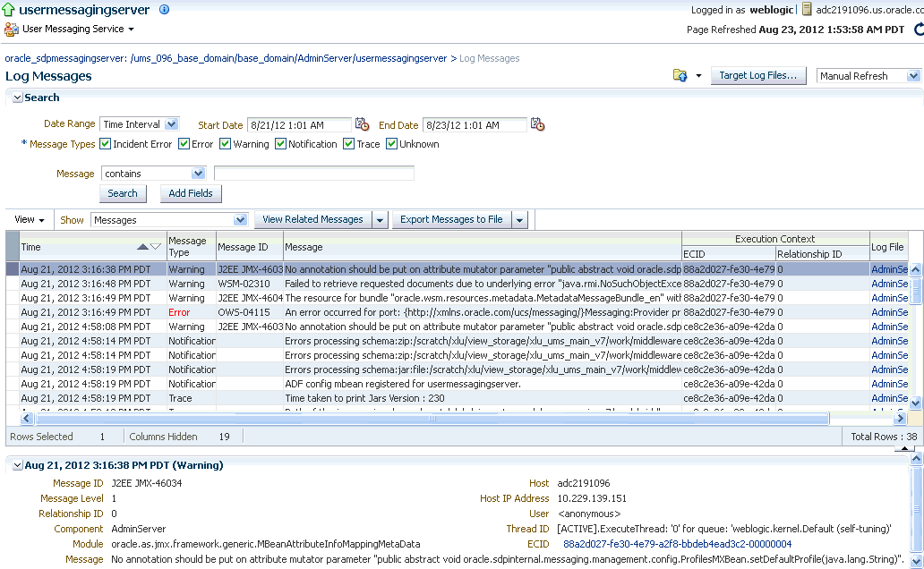The width and height of the screenshot is (924, 569).
Task: Click the table horizontal scrollbar thumb
Action: [432, 419]
